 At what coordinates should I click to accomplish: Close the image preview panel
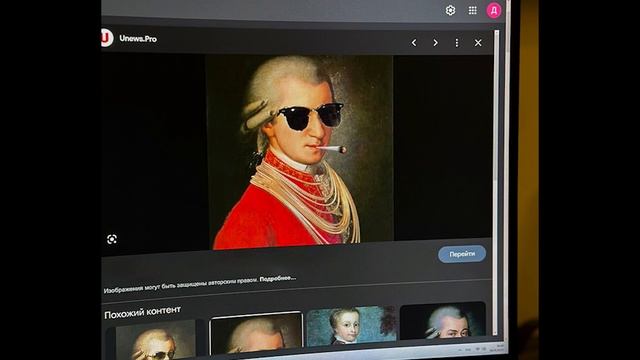pyautogui.click(x=478, y=42)
